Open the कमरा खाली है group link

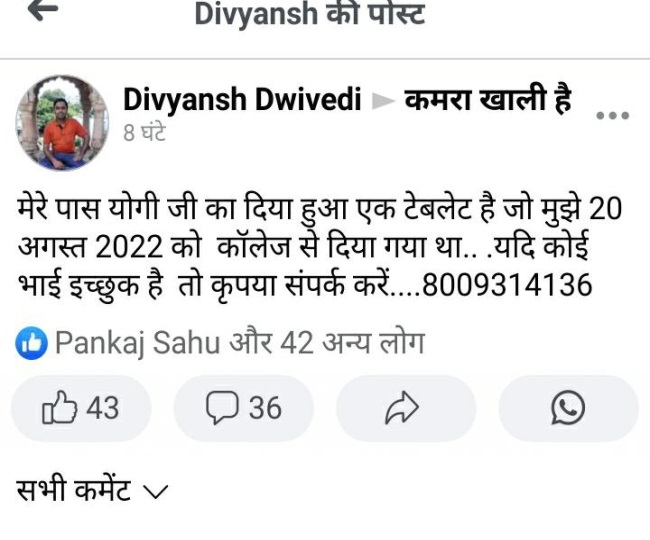[488, 99]
